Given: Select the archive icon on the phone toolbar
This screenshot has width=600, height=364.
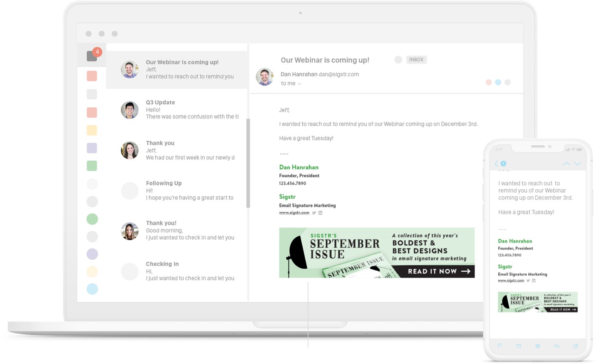Looking at the screenshot, I should tap(537, 346).
